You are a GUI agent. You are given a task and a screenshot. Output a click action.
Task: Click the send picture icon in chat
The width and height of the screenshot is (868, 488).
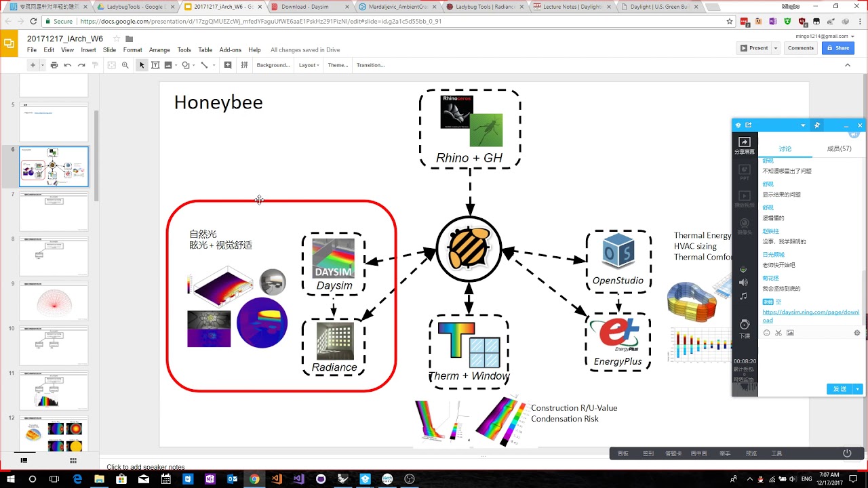coord(790,333)
